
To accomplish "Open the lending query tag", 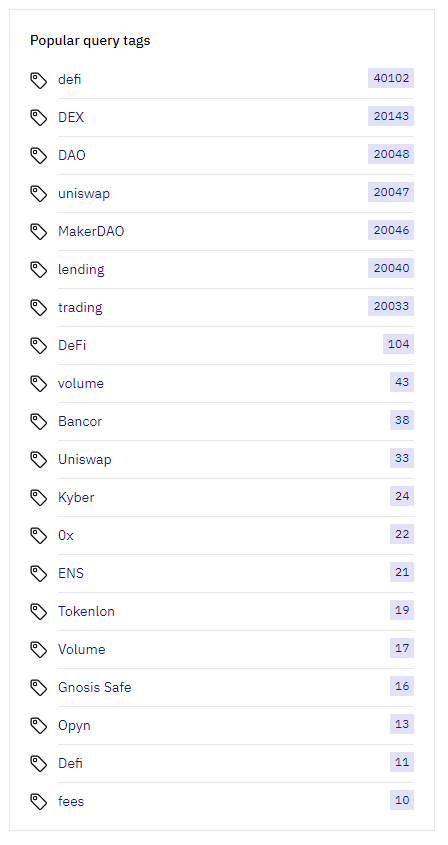I will (81, 269).
